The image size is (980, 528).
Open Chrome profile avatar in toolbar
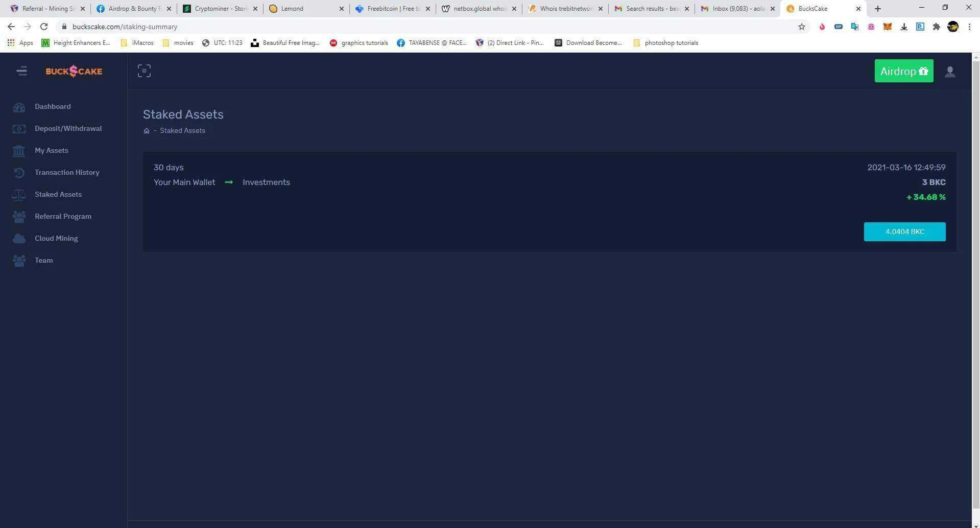tap(953, 27)
